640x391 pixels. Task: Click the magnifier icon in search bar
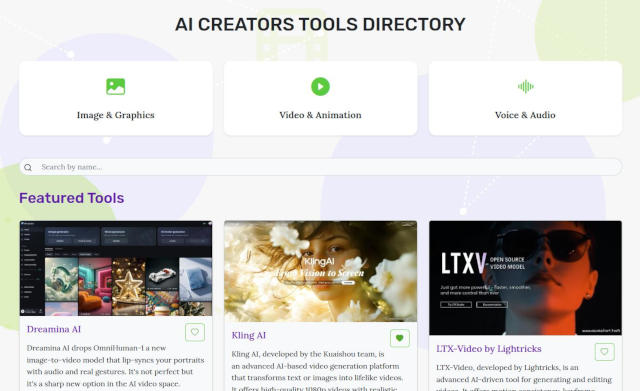pos(28,167)
